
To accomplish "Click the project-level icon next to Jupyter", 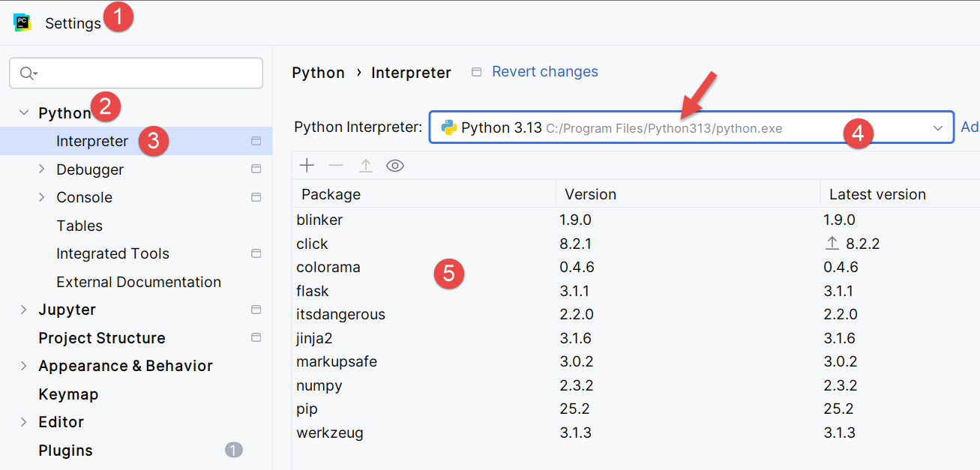I will click(x=256, y=310).
